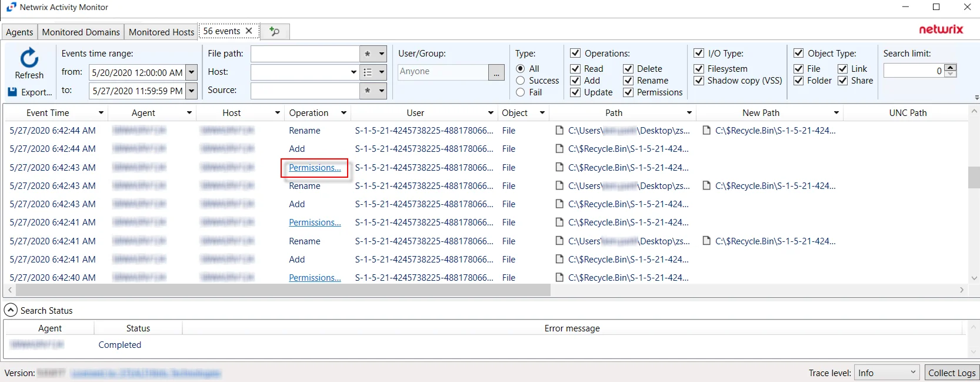Click New Path file icon in 6:42:44 Rename row
This screenshot has width=980, height=382.
coord(706,130)
